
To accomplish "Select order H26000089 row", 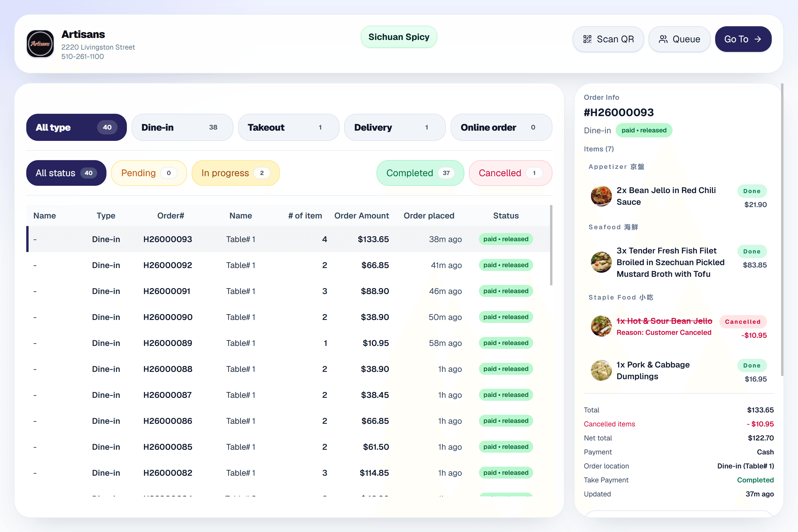I will (x=288, y=343).
